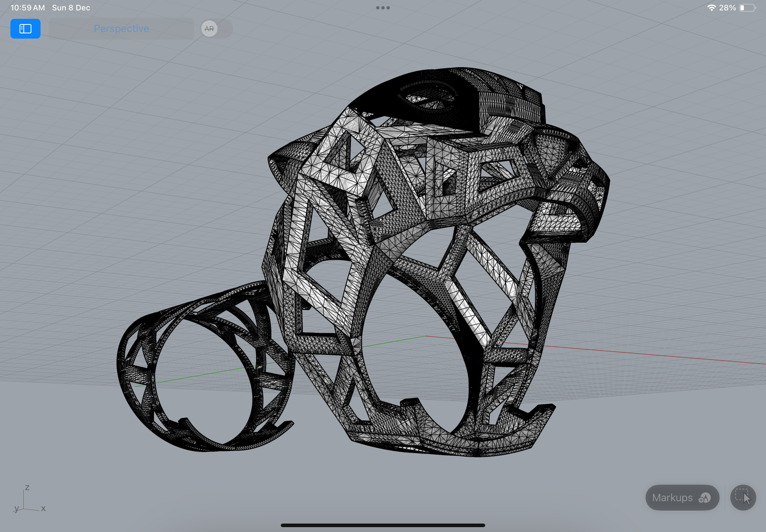The image size is (766, 532).
Task: Enable the AR mode toggle
Action: [x=210, y=29]
